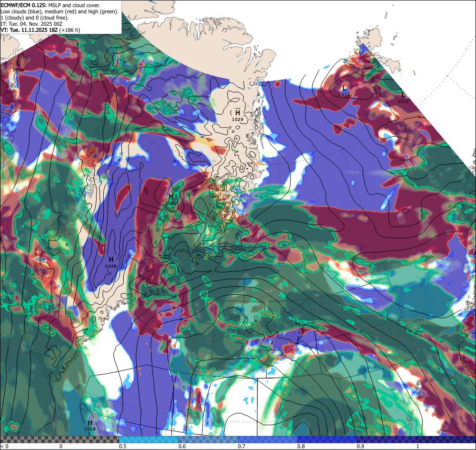Screen dimensions: 476x450
Task: Click the '(+186 h)' forecast offset text
Action: coord(69,30)
